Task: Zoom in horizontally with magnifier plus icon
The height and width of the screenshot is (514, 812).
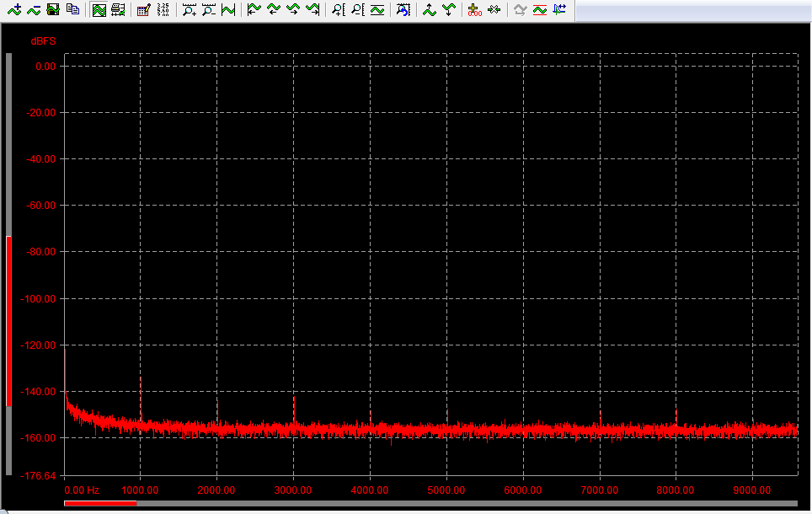Action: coord(189,9)
